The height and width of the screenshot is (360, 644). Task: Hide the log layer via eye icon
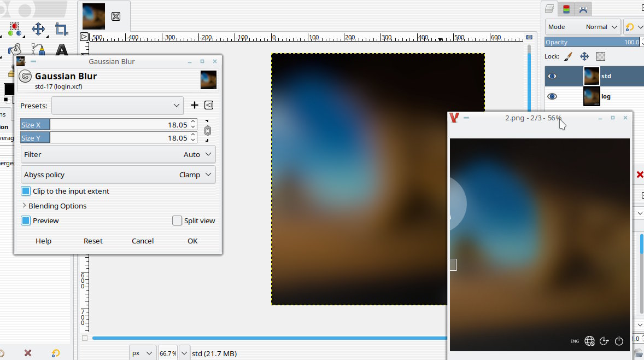coord(552,96)
